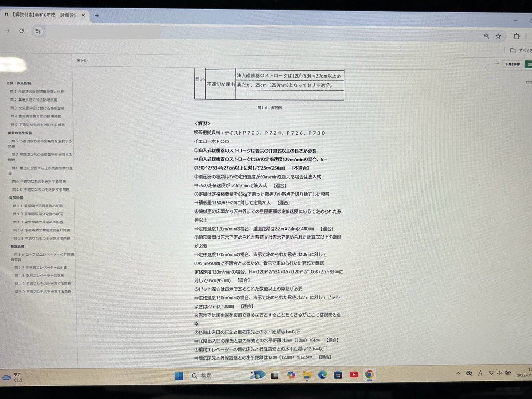
Task: Click the 下書き保存 button
Action: click(x=512, y=64)
